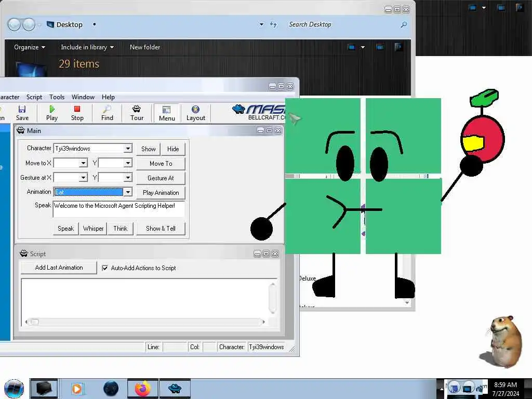Click the Script vertical scrollbar
Image resolution: width=532 pixels, height=399 pixels.
coord(272,298)
